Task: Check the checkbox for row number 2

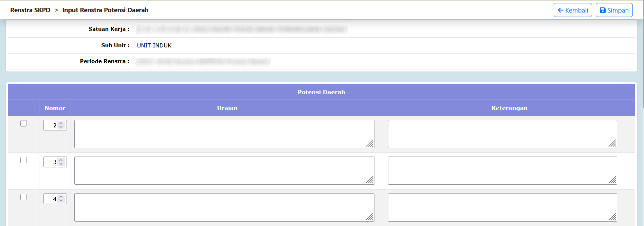Action: pyautogui.click(x=23, y=123)
